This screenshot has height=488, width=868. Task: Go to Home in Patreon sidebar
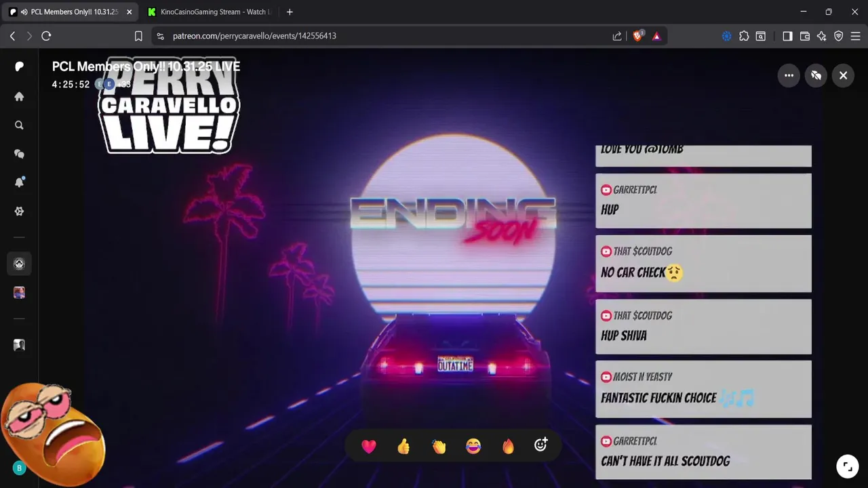[x=19, y=96]
